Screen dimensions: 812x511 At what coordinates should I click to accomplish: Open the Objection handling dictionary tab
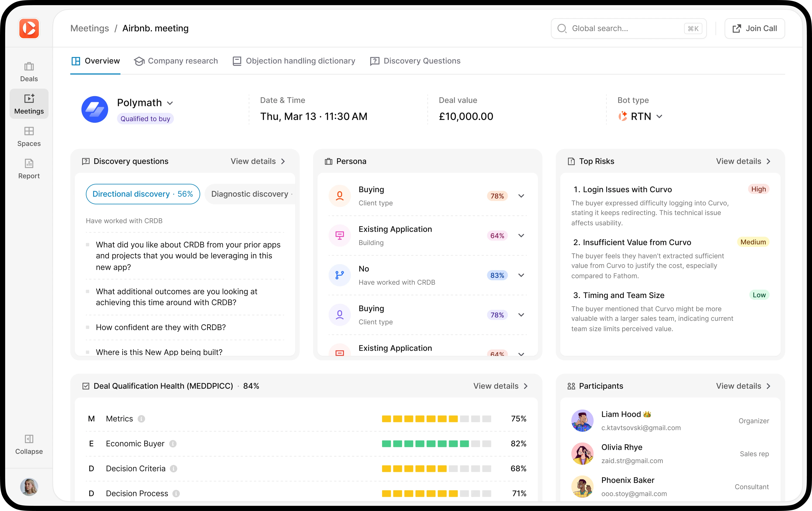(294, 61)
